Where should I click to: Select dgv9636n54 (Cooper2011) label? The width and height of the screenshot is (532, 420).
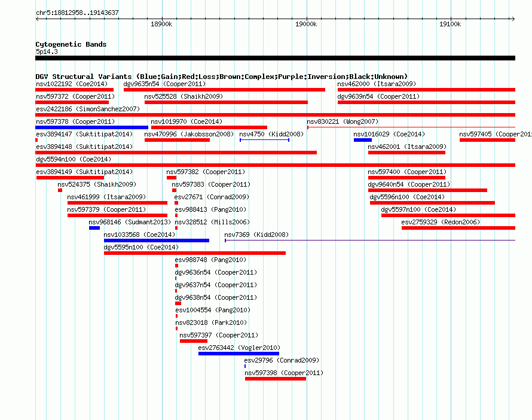tap(216, 272)
